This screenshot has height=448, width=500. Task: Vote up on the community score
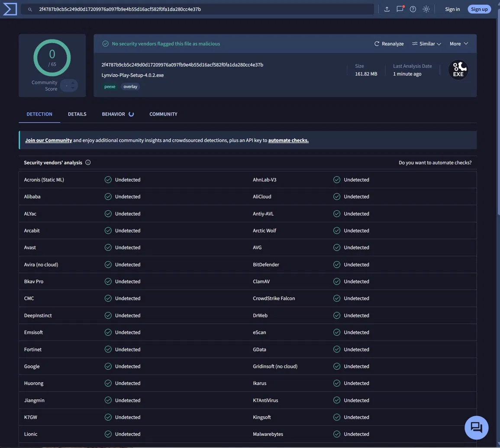tap(73, 83)
